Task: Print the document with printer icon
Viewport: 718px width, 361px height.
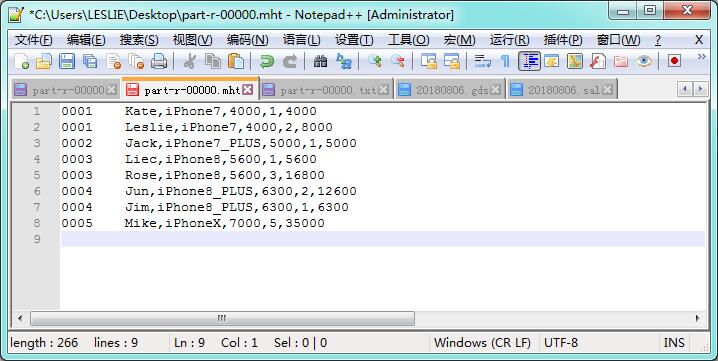Action: tap(159, 61)
